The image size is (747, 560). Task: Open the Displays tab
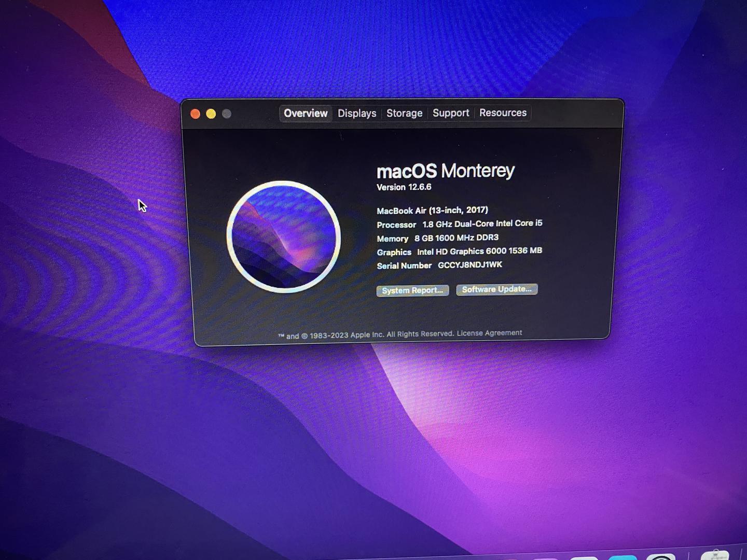coord(357,114)
